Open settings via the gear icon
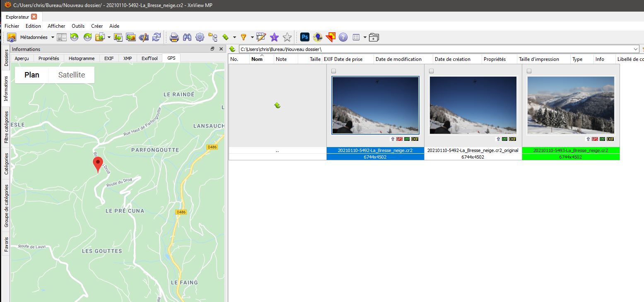The height and width of the screenshot is (302, 644). click(200, 37)
